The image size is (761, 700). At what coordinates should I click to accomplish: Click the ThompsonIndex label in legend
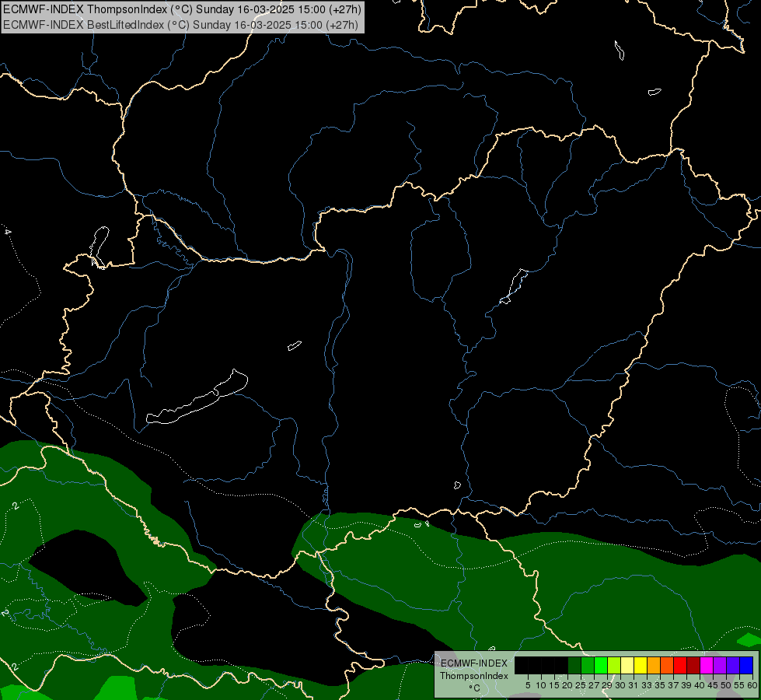(x=474, y=676)
